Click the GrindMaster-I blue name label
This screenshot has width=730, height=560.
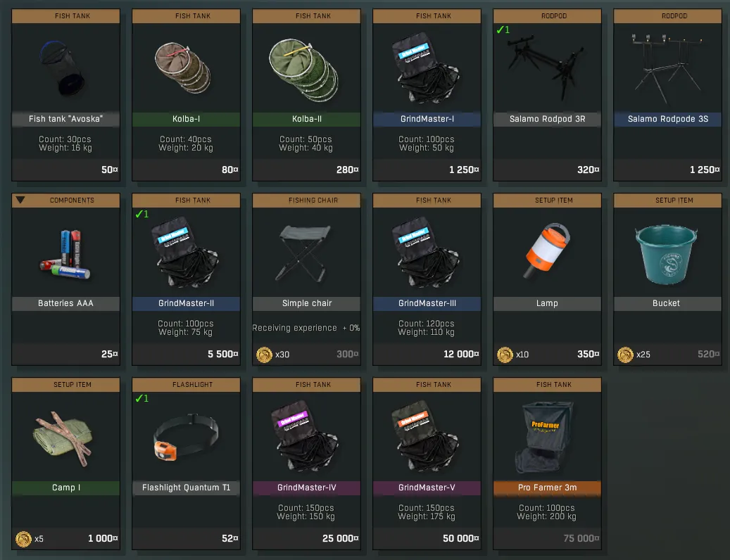[427, 119]
